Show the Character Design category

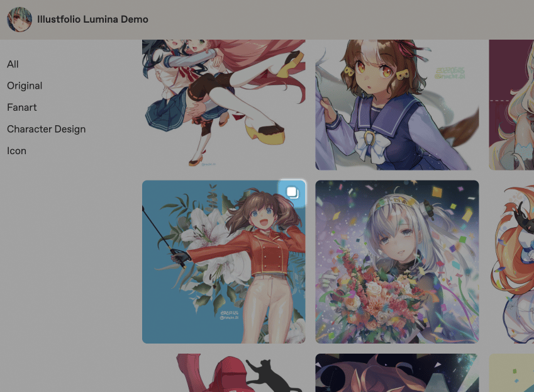tap(47, 129)
